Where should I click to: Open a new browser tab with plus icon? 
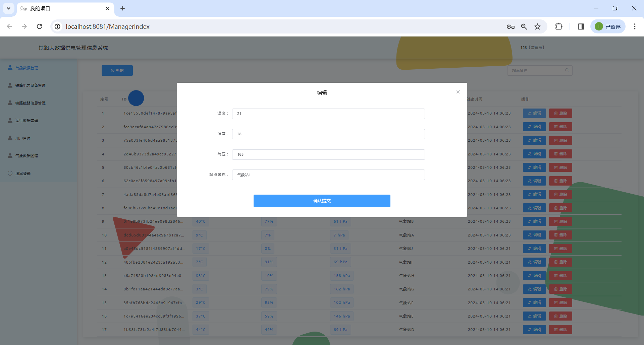click(x=123, y=8)
